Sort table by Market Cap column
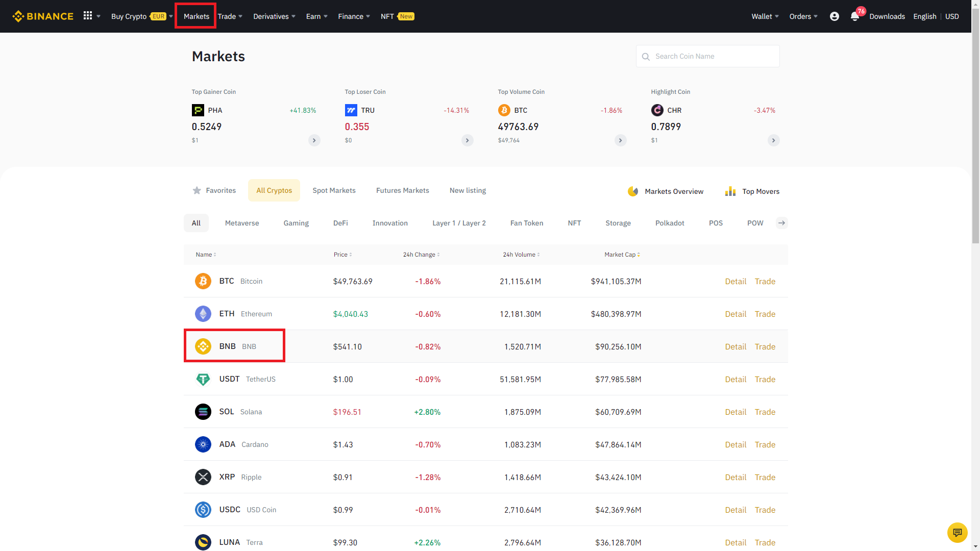The width and height of the screenshot is (980, 551). coord(622,255)
